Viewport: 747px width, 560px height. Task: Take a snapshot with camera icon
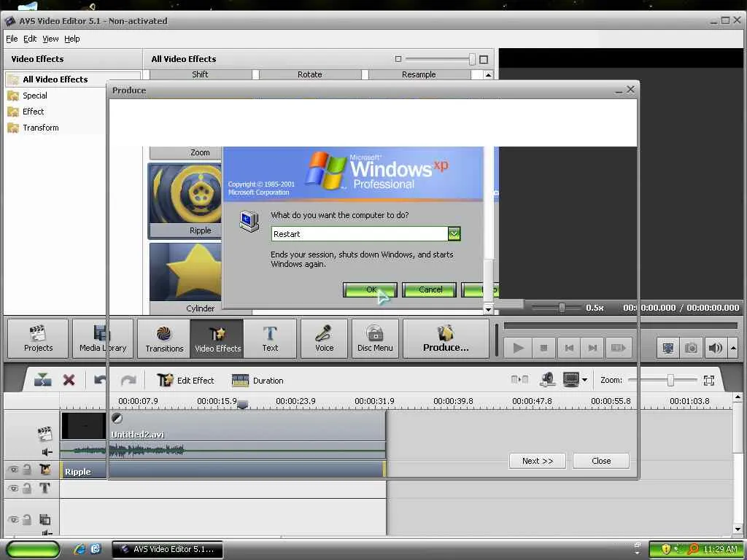coord(691,348)
